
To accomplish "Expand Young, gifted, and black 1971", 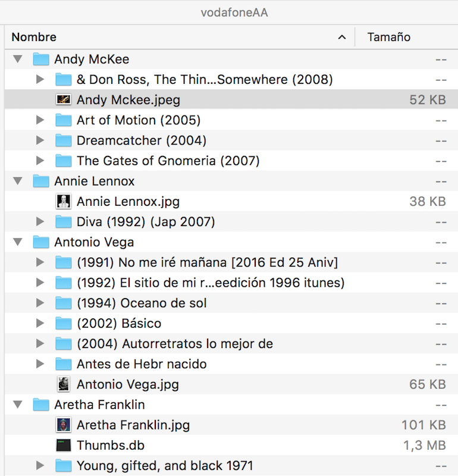I will pos(40,465).
